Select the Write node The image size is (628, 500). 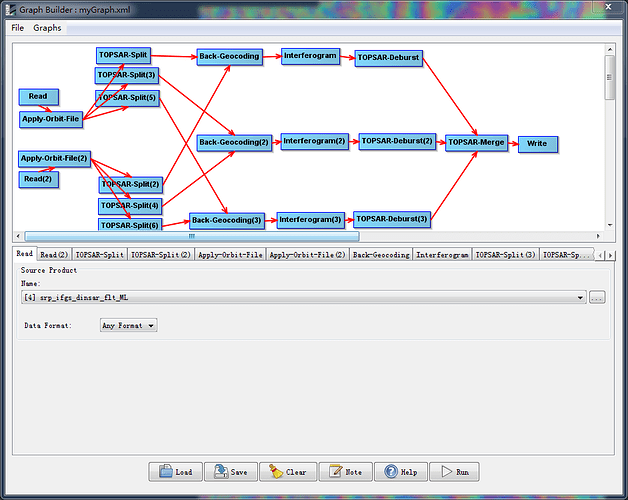click(x=537, y=144)
